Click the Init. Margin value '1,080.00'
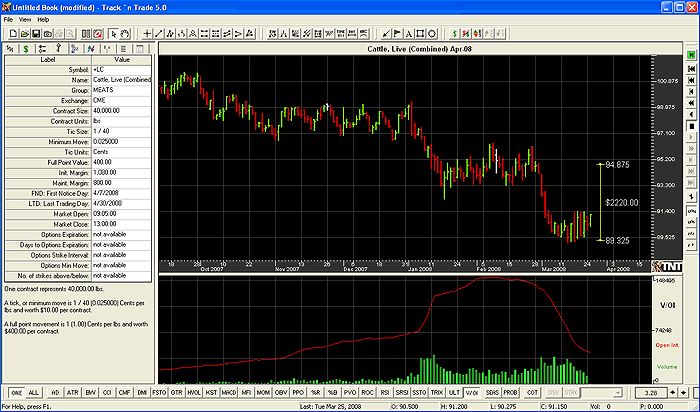This screenshot has width=700, height=412. tap(121, 172)
